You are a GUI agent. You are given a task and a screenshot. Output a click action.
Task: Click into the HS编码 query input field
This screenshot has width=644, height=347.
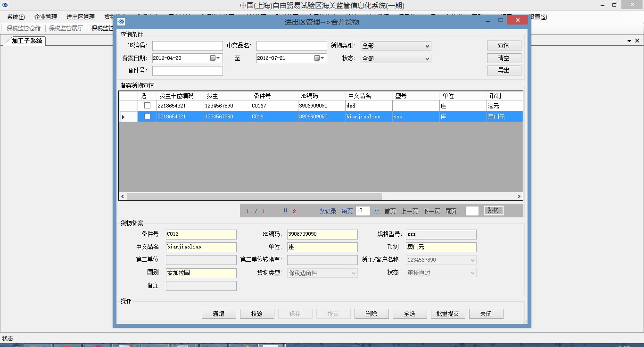(x=187, y=46)
